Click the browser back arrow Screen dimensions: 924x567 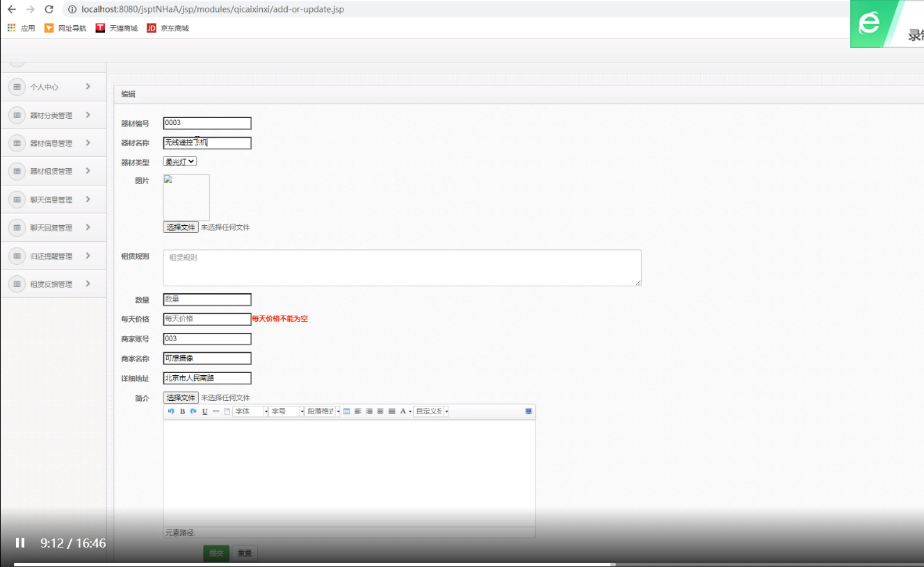pyautogui.click(x=11, y=10)
